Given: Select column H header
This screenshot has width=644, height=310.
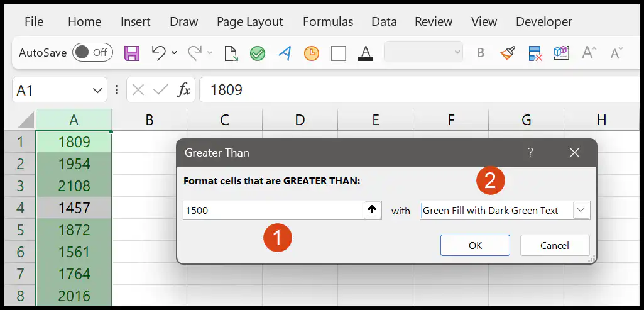Looking at the screenshot, I should coord(601,119).
